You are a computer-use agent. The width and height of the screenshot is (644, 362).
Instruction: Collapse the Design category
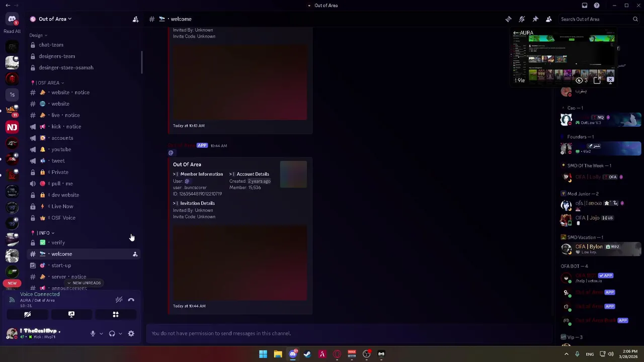click(x=38, y=35)
